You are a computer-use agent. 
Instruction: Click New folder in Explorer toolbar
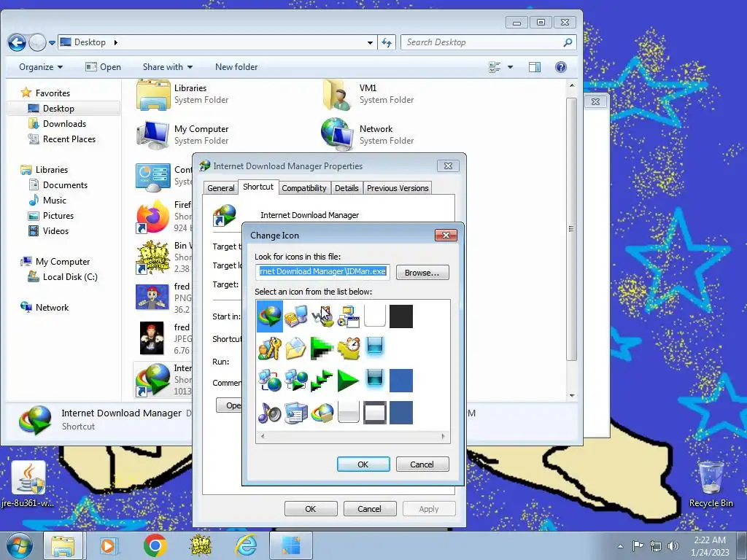pyautogui.click(x=236, y=67)
